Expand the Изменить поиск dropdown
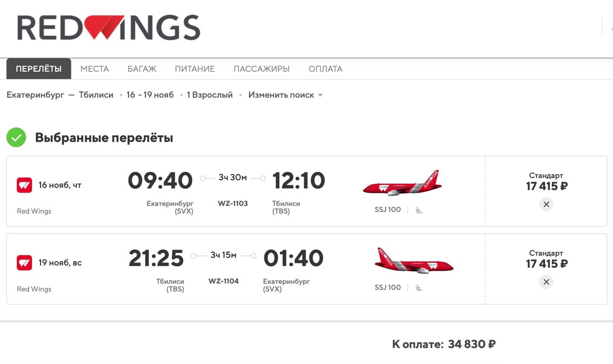Image resolution: width=613 pixels, height=364 pixels. pyautogui.click(x=285, y=95)
